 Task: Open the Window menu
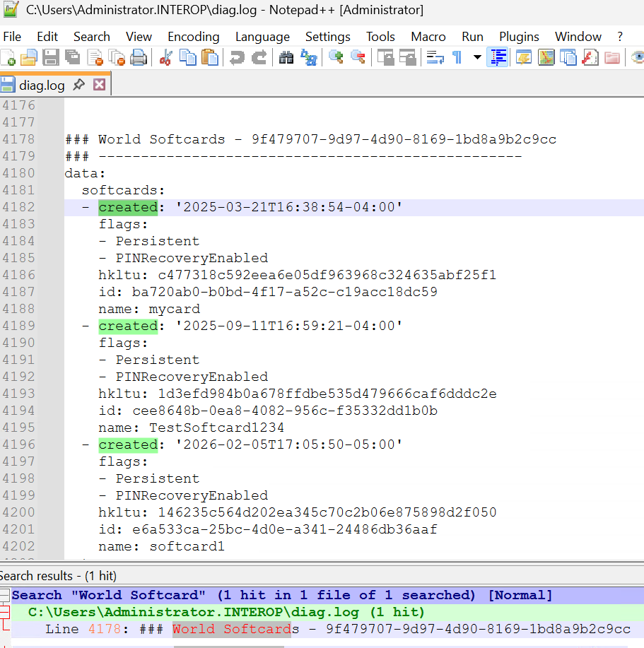(578, 37)
